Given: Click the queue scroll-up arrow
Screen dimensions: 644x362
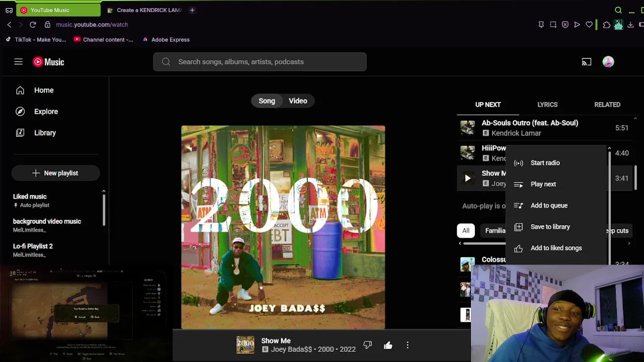Looking at the screenshot, I should [635, 119].
